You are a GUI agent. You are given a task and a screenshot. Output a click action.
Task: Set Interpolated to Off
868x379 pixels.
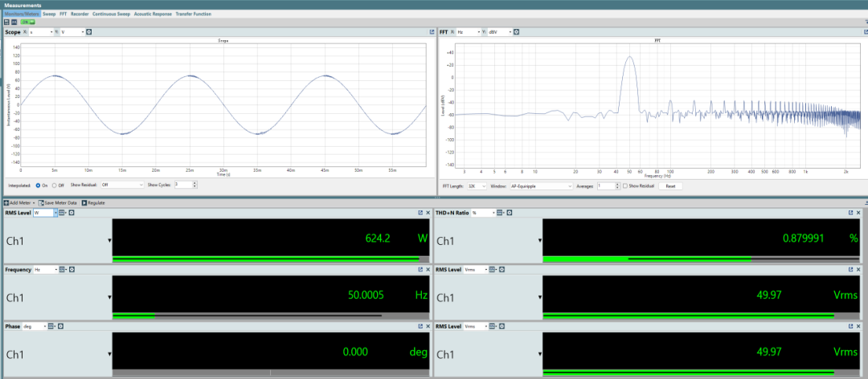tap(55, 185)
